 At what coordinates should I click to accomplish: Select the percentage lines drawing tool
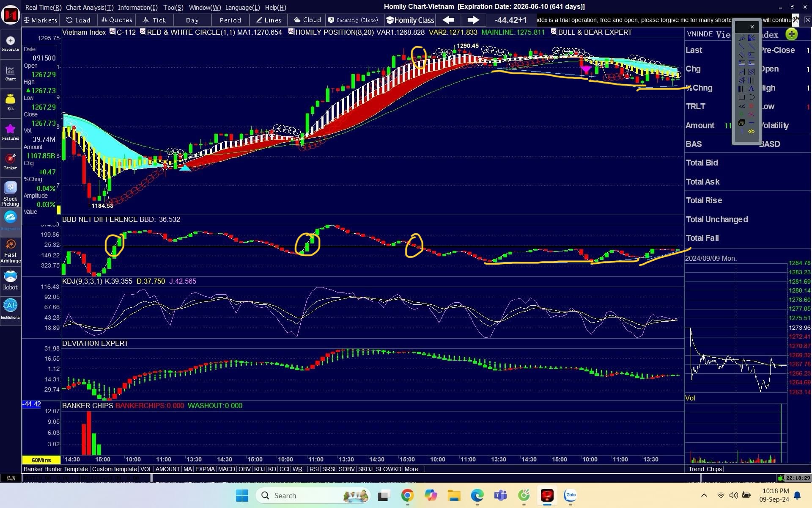[x=752, y=63]
